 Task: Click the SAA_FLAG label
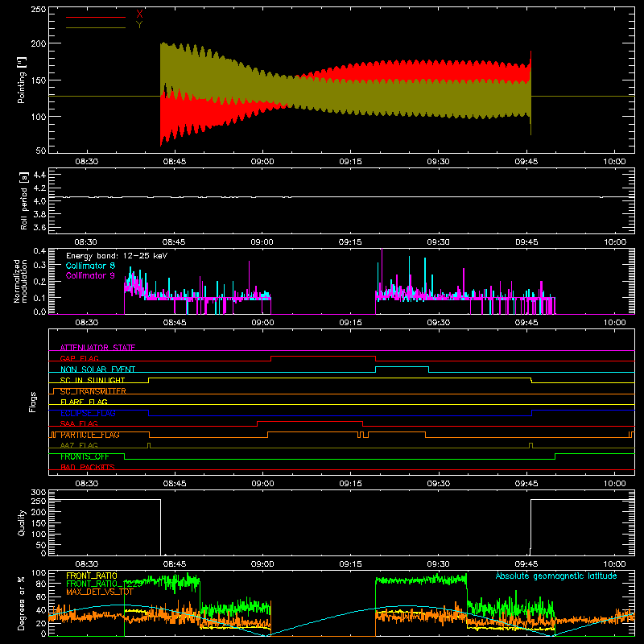pos(79,423)
